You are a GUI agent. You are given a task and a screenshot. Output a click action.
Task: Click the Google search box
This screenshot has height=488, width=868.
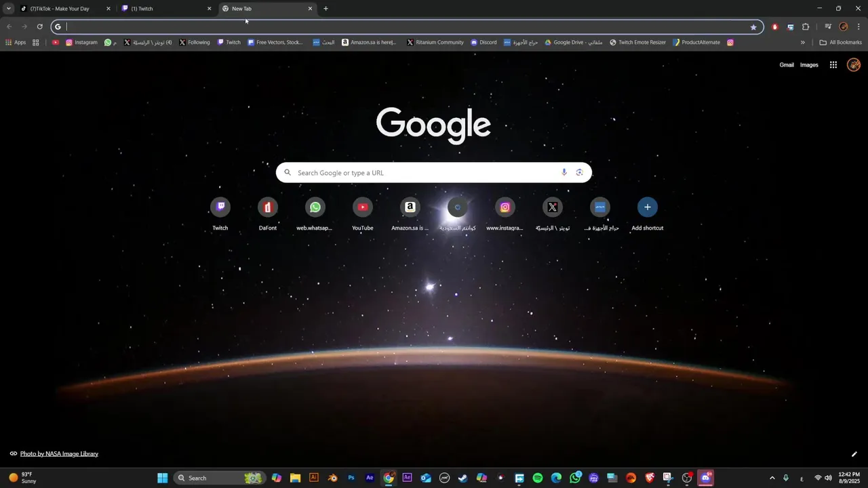tap(433, 172)
